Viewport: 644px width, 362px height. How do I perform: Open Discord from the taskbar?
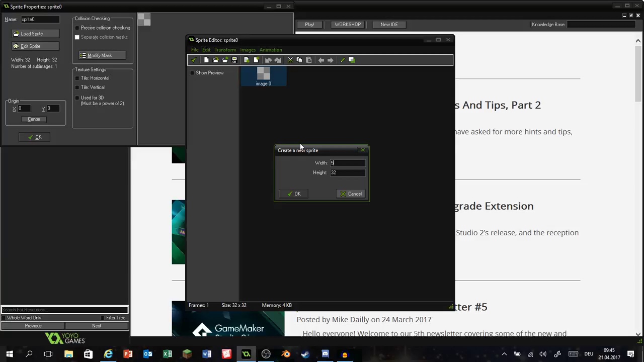click(325, 354)
